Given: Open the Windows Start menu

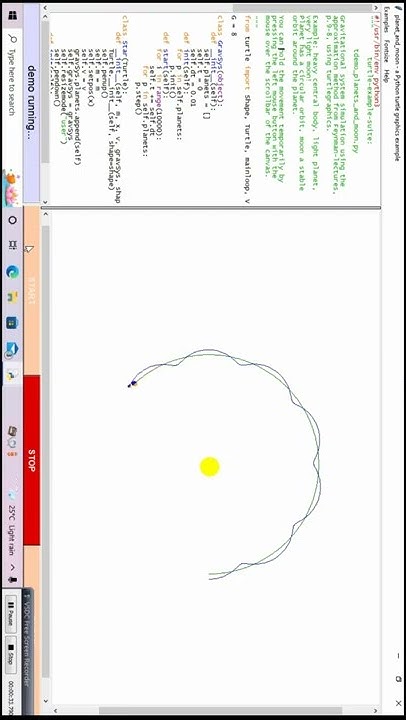Looking at the screenshot, I should tap(12, 17).
